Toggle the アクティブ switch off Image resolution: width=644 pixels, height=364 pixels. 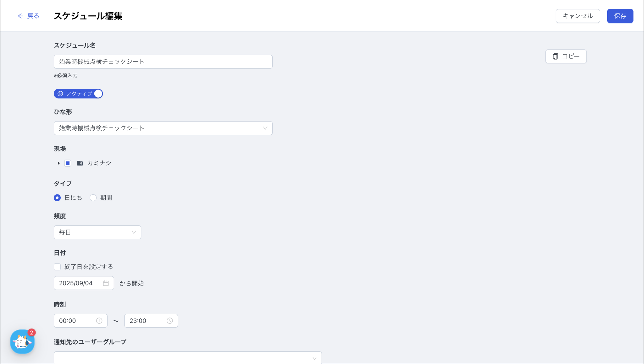(x=98, y=94)
